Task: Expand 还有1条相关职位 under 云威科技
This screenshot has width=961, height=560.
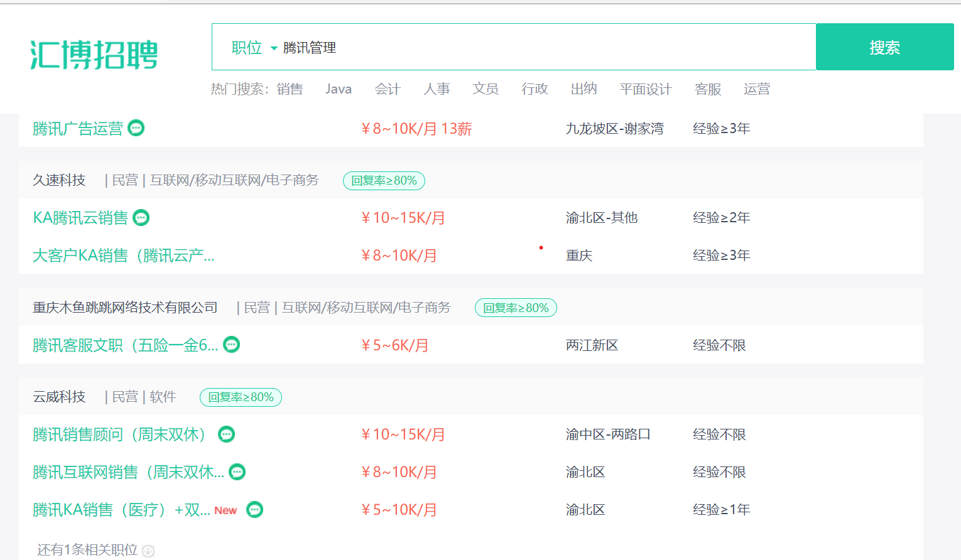Action: [95, 550]
